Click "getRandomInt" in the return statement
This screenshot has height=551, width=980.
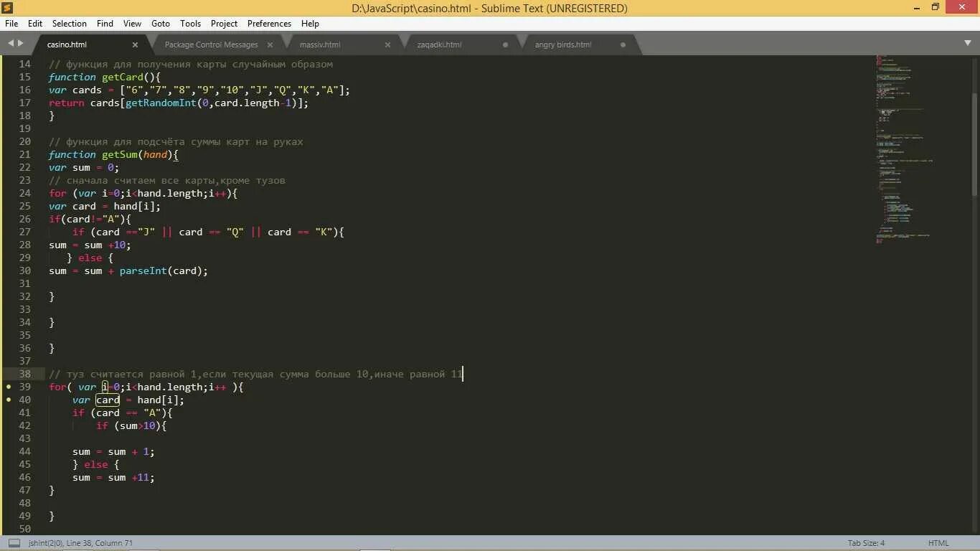161,103
